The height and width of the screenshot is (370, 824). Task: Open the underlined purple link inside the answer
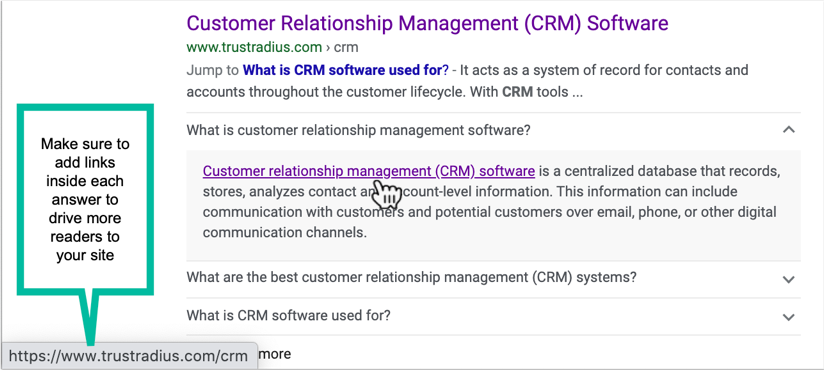[x=369, y=171]
